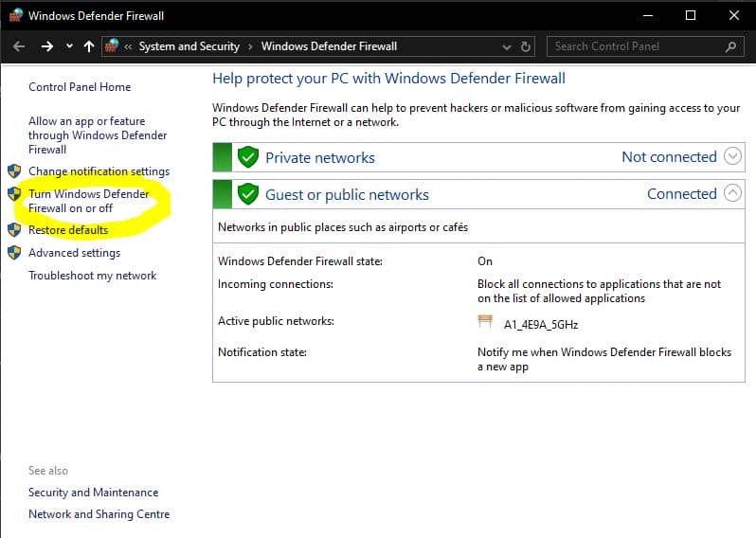Open Security and Maintenance link

point(94,493)
